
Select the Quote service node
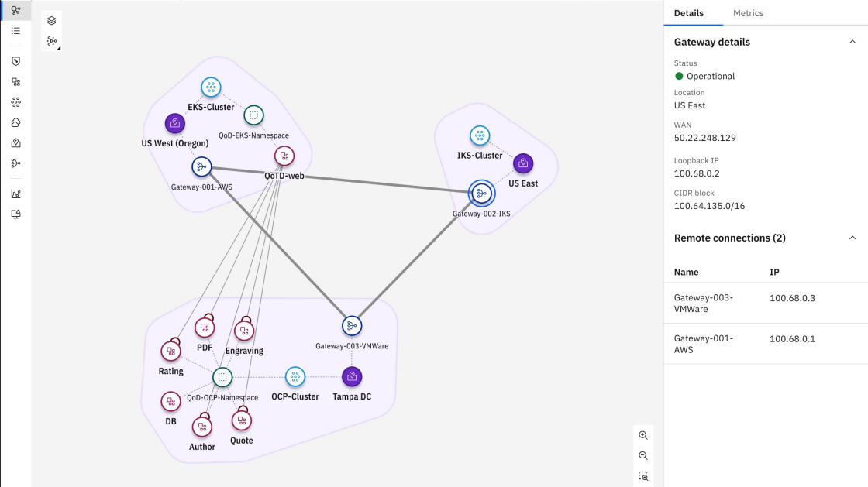coord(241,420)
